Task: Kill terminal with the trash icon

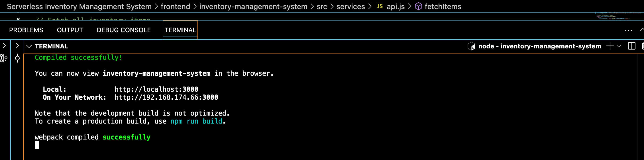Action: pos(643,46)
